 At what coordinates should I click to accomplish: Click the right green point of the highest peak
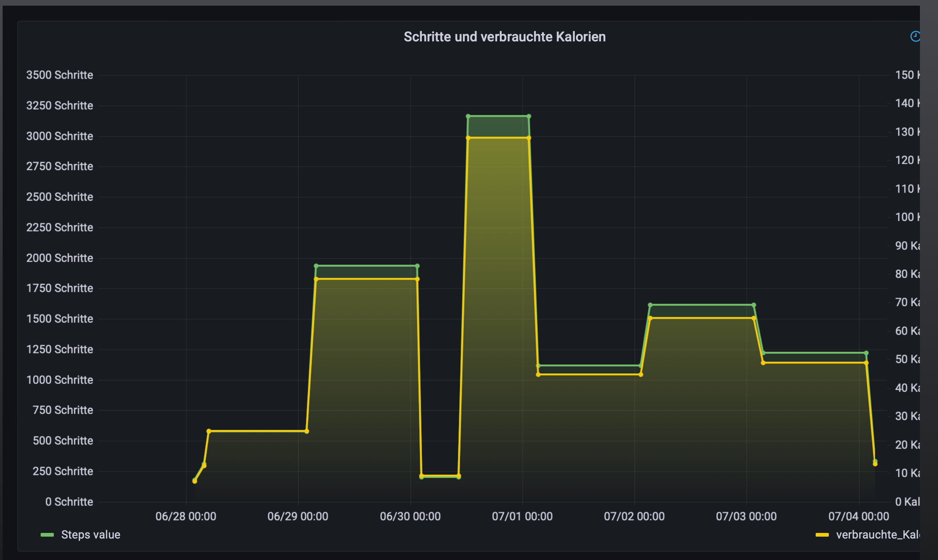click(x=528, y=116)
